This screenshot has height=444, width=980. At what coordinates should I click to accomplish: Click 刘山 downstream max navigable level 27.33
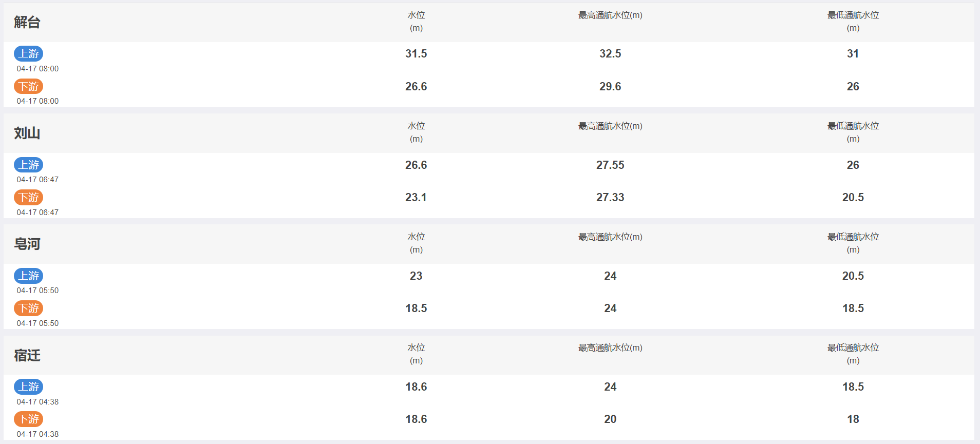point(610,197)
